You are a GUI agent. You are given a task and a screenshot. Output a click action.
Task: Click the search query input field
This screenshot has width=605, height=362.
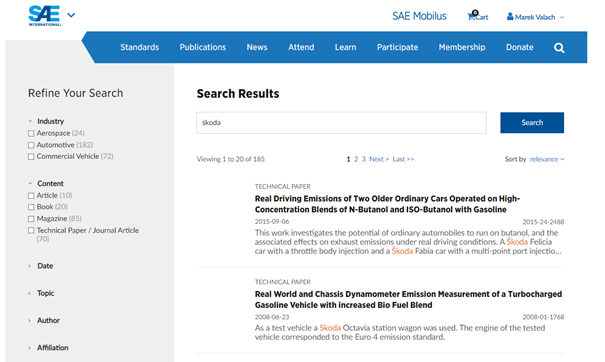341,123
